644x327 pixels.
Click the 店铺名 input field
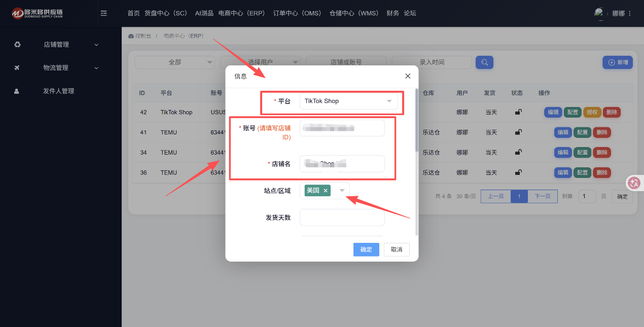342,164
